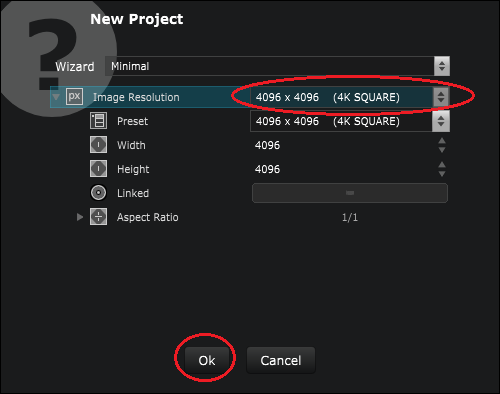The image size is (500, 394).
Task: Click the Linked parameter circle icon
Action: pyautogui.click(x=98, y=193)
